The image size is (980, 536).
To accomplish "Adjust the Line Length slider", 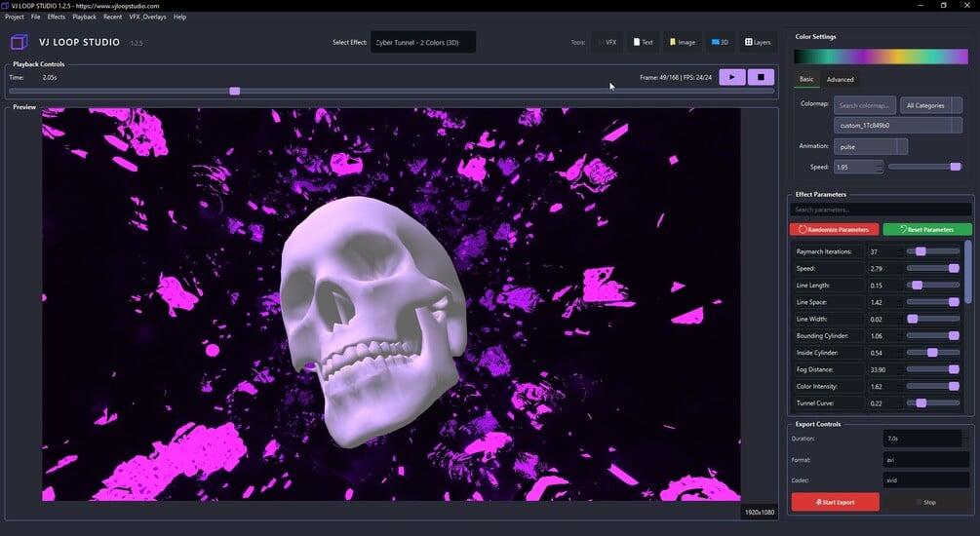I will pyautogui.click(x=932, y=285).
